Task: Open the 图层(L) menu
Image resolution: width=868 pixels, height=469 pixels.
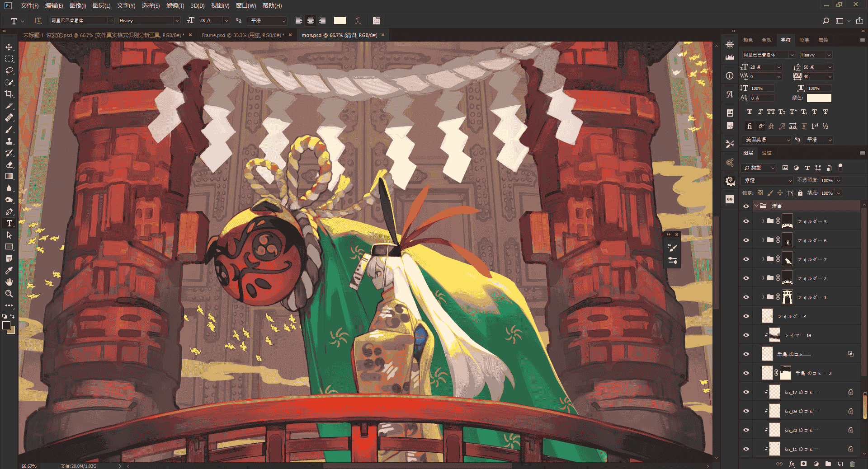Action: (x=101, y=5)
